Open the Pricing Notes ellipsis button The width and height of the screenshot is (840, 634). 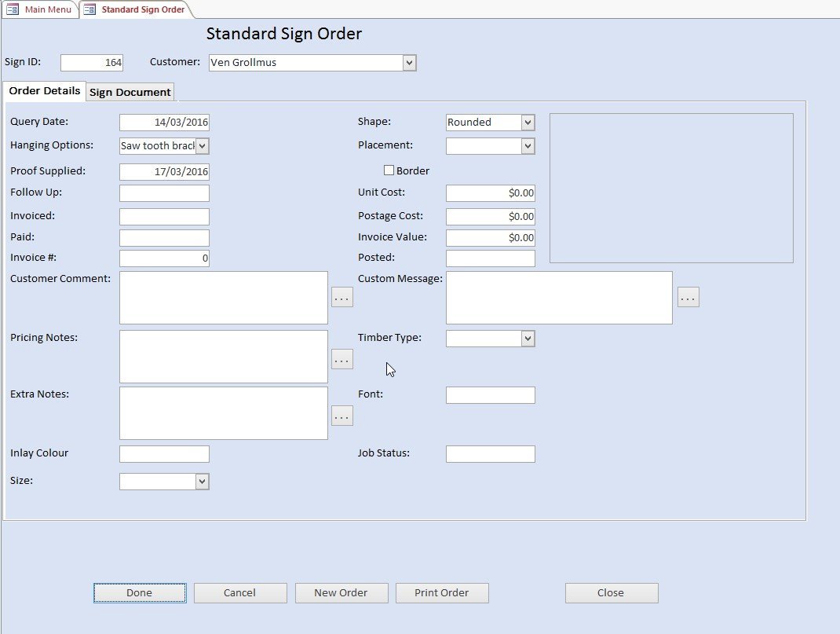[x=342, y=359]
